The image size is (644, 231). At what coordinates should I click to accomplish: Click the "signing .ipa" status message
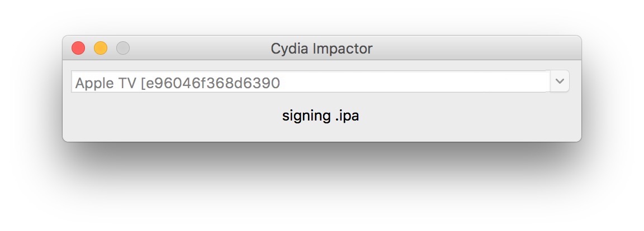(321, 117)
